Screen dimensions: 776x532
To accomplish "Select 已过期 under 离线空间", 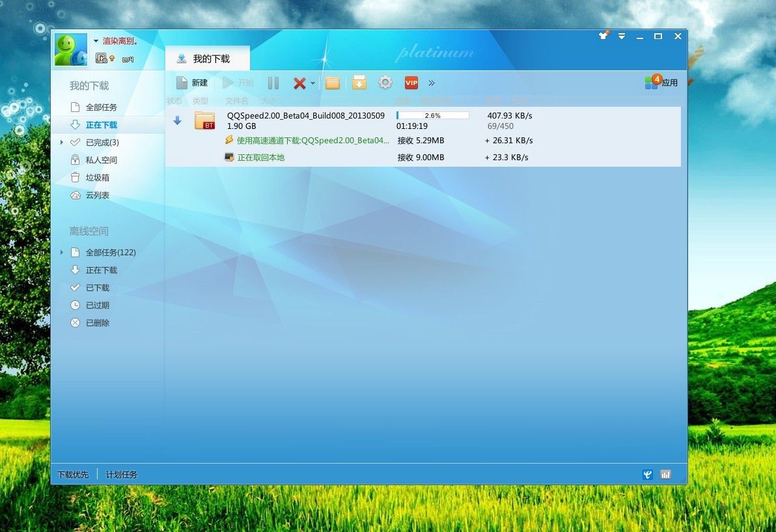I will pos(97,305).
